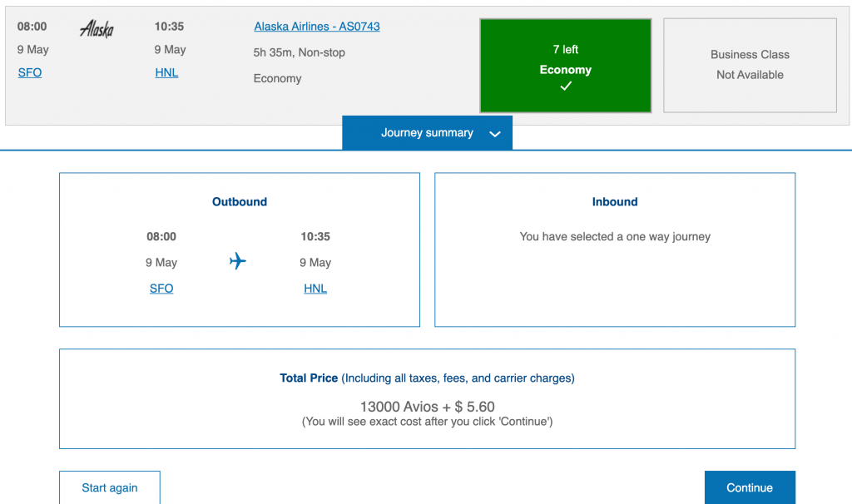Click the 5h 35m, Non-stop duration text
This screenshot has height=504, width=852.
coord(300,52)
